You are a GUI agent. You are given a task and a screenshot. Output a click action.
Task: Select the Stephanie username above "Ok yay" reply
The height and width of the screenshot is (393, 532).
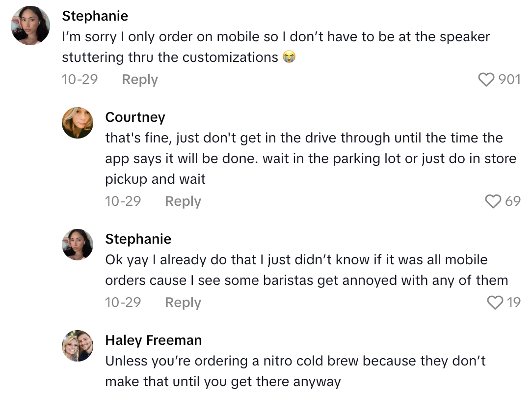[138, 239]
